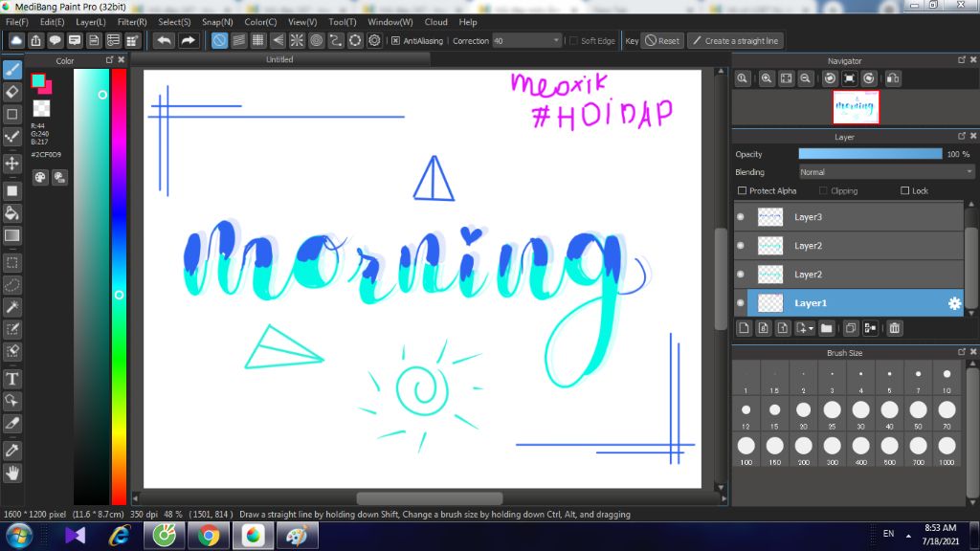
Task: Click the 8:53 AM taskbar clock
Action: tap(940, 528)
